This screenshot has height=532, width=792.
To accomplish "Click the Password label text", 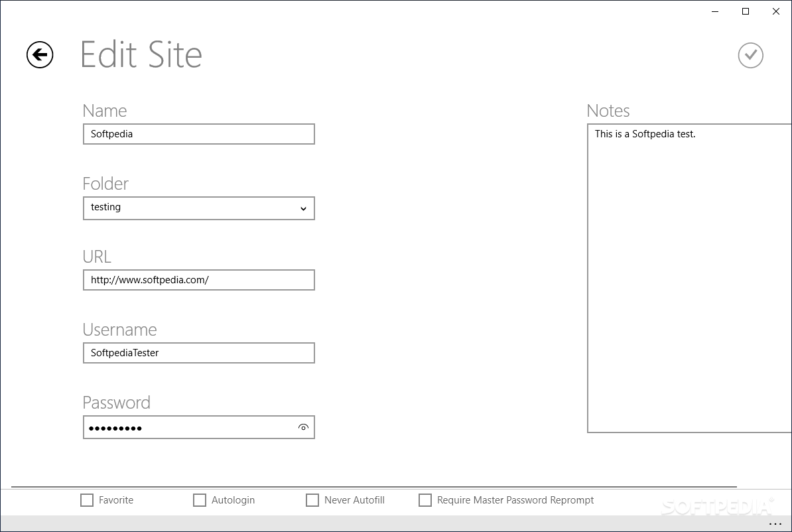I will [x=117, y=403].
